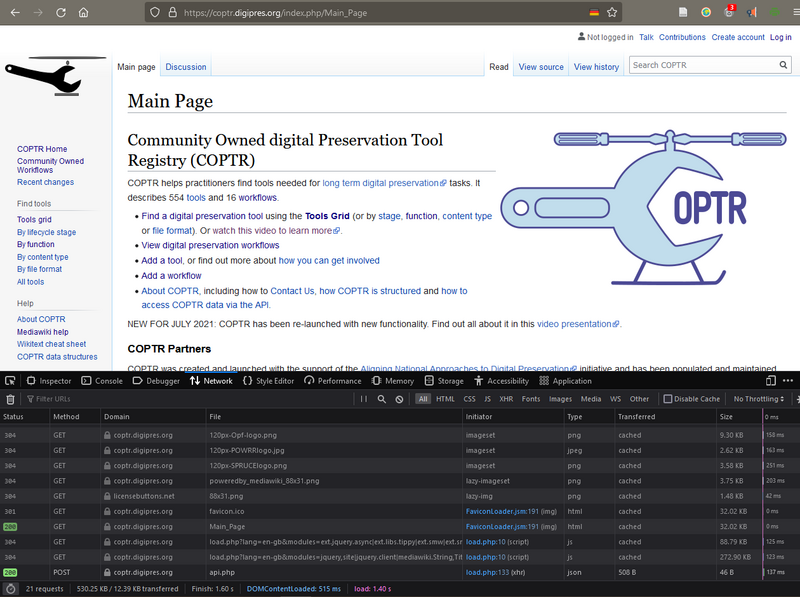Go to the browser home page
Viewport: 800px width, 597px height.
click(85, 12)
